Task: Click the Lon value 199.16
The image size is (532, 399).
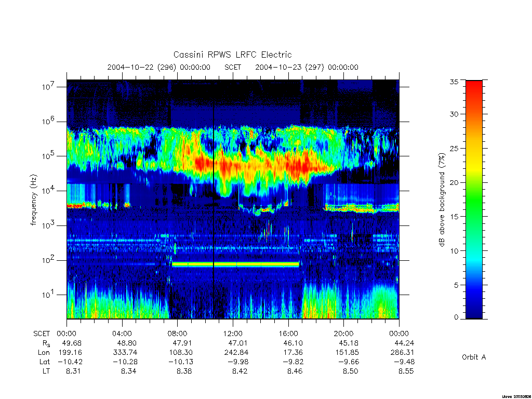Action: (70, 352)
